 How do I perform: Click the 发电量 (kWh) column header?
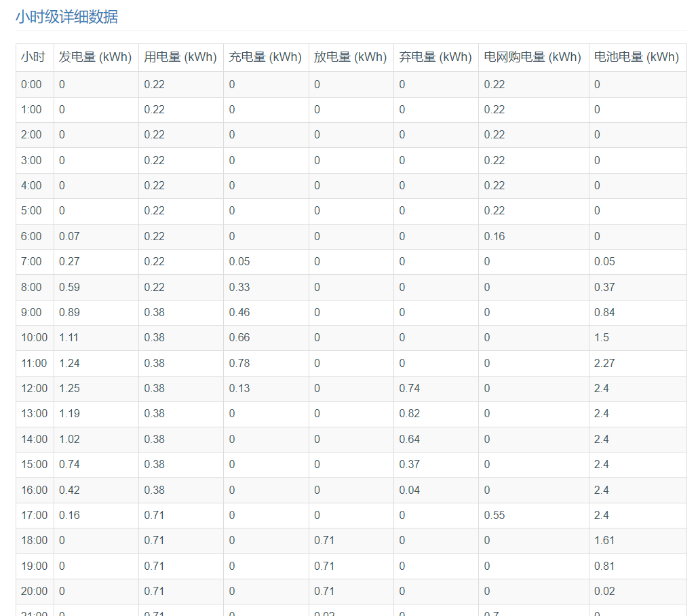coord(95,57)
